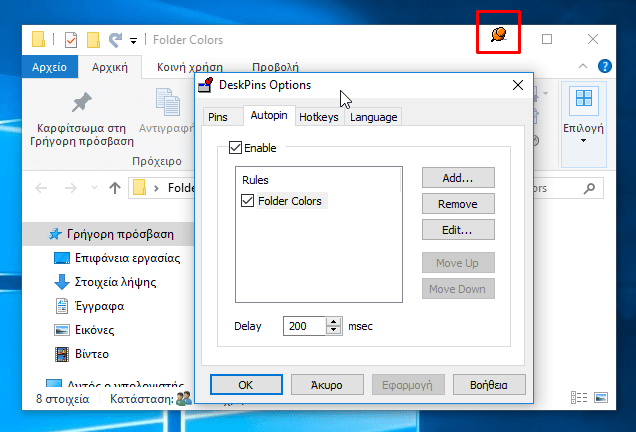
Task: Open recent locations dropdown arrow
Action: 94,188
